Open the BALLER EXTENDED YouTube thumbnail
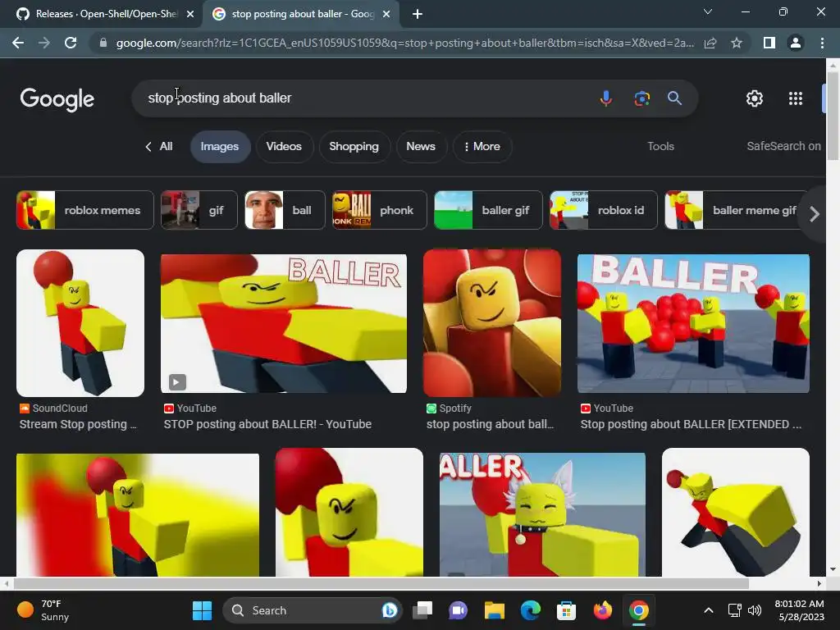840x630 pixels. pyautogui.click(x=694, y=323)
